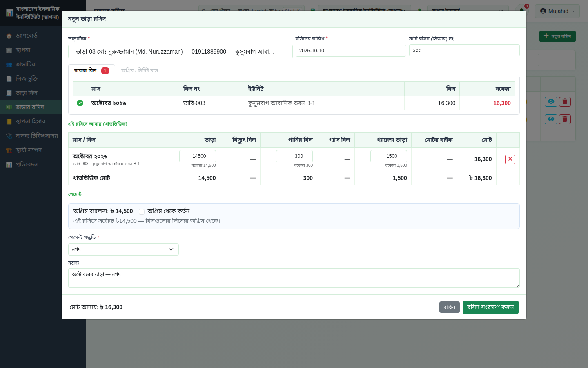Switch to অগ্রিম / নির্দিষ্ট মাস tab

140,70
